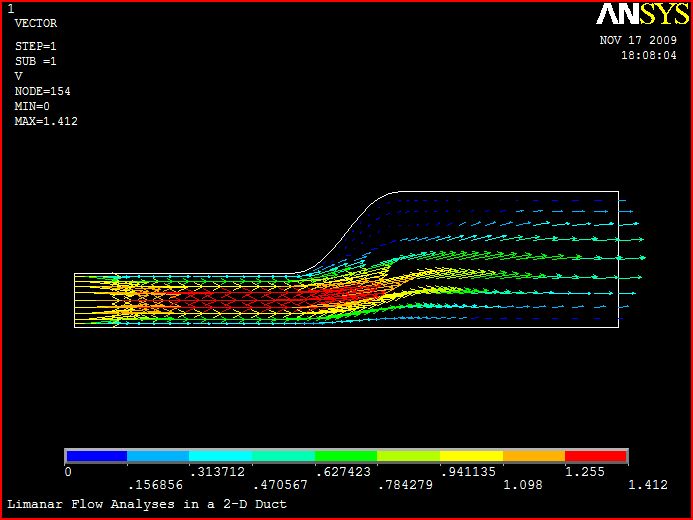
Task: Click the plot title 'Limanar Flow Analyses'
Action: click(x=147, y=504)
